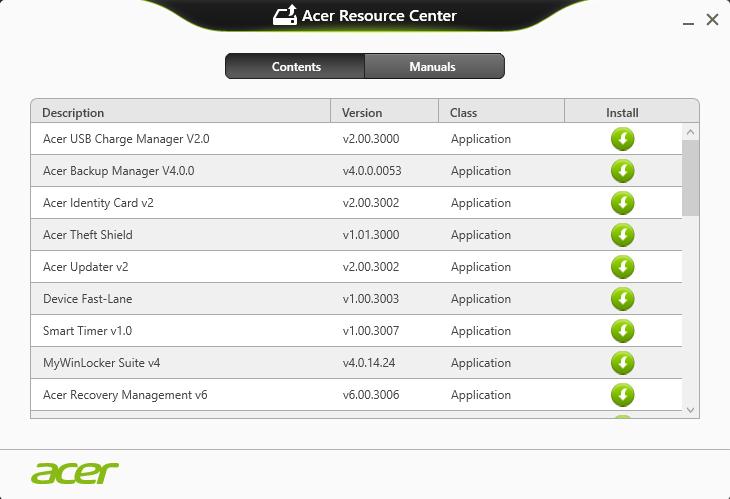Click version 'v4.0.14.24'

369,363
